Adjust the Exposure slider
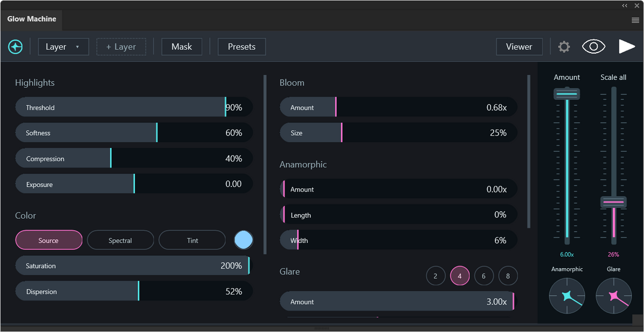The image size is (644, 332). tap(134, 184)
